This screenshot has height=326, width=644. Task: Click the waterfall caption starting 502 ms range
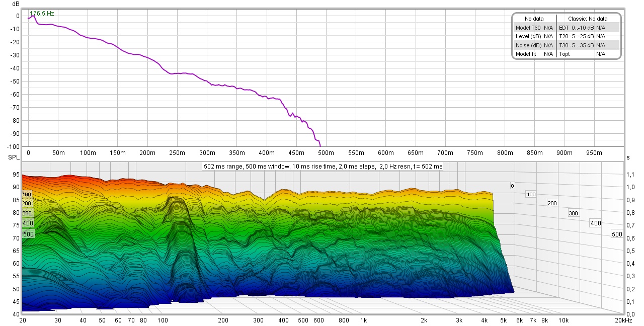(323, 167)
